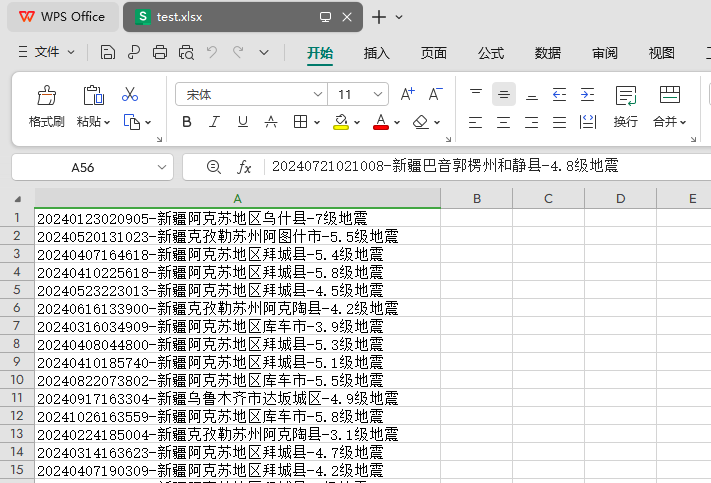Viewport: 711px width, 483px height.
Task: Switch to the 插入 (Insert) tab
Action: [377, 53]
